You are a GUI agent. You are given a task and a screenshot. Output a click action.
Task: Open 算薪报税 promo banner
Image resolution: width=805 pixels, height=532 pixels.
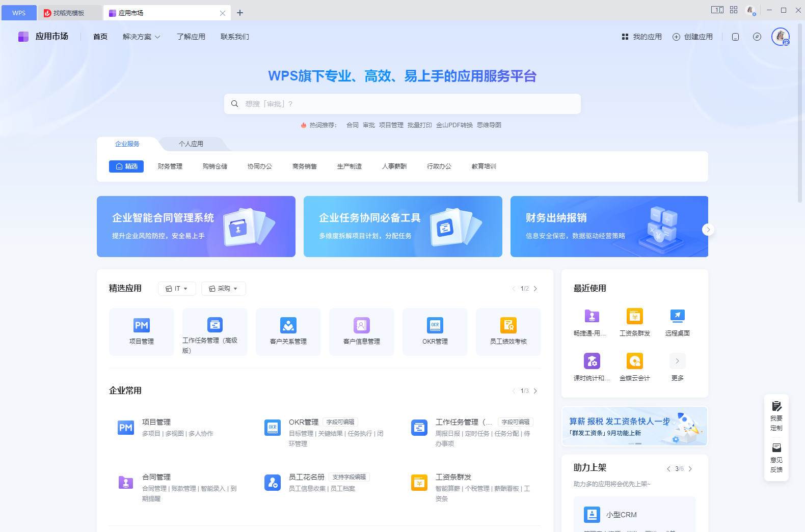[x=635, y=426]
